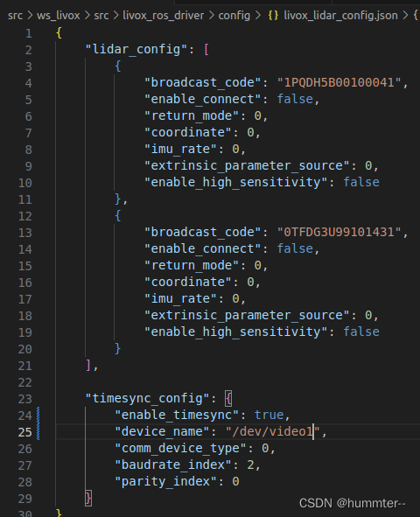Place cursor in broadcast code "1PQDH5B00100041"
The image size is (420, 517).
point(339,82)
